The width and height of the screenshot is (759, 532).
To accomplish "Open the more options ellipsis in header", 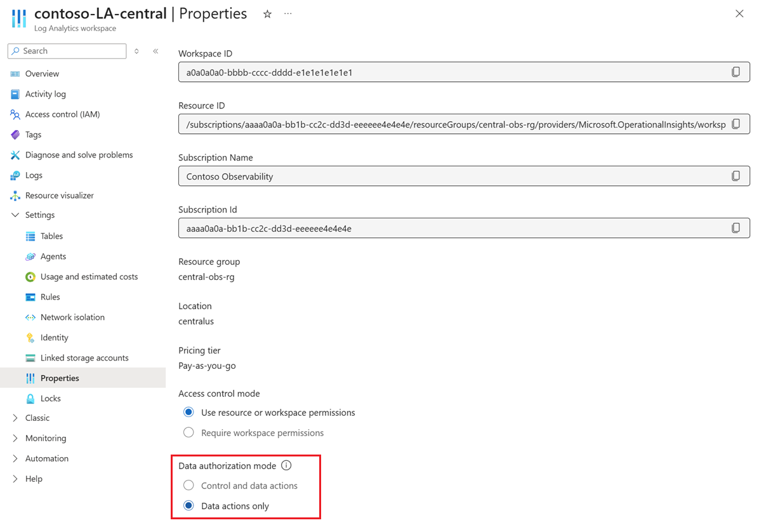I will (288, 13).
